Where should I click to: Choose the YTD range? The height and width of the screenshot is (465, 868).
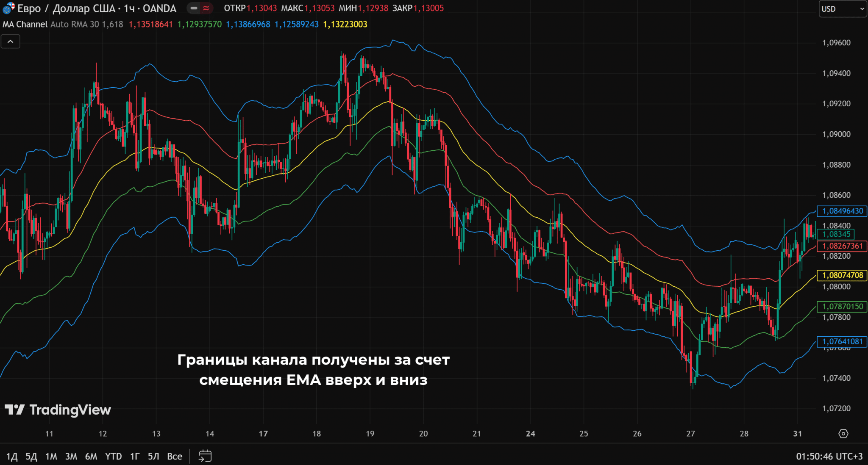113,457
